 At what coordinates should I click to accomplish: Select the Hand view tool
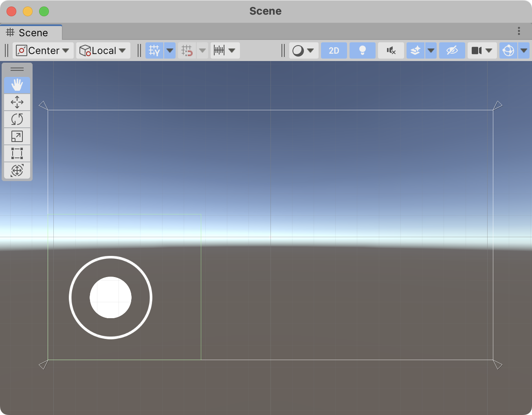point(17,85)
